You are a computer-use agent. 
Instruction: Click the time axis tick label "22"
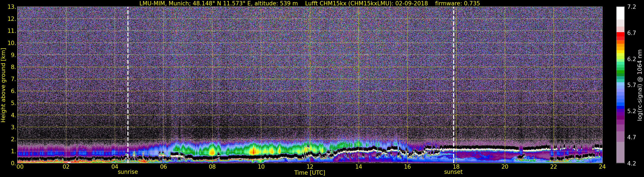tap(554, 166)
